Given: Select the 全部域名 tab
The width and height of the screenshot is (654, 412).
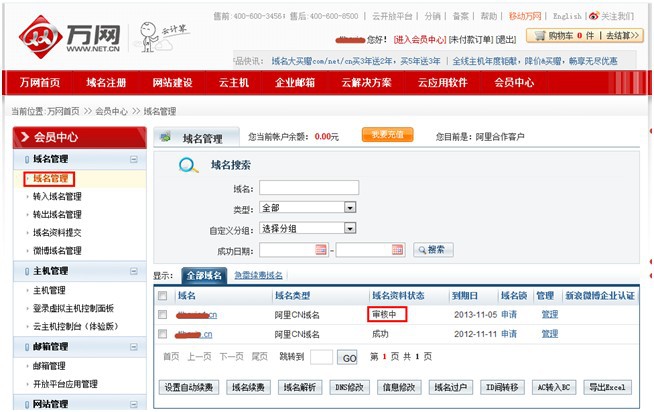Looking at the screenshot, I should pos(204,276).
